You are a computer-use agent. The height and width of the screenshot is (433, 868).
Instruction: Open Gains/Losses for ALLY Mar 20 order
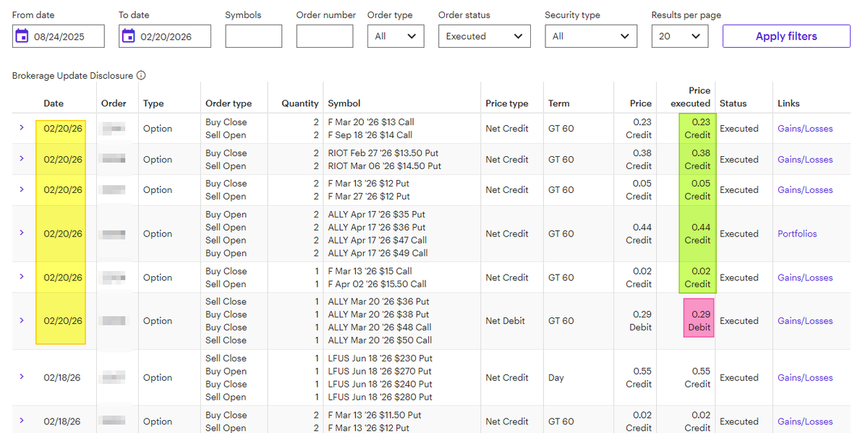tap(805, 321)
